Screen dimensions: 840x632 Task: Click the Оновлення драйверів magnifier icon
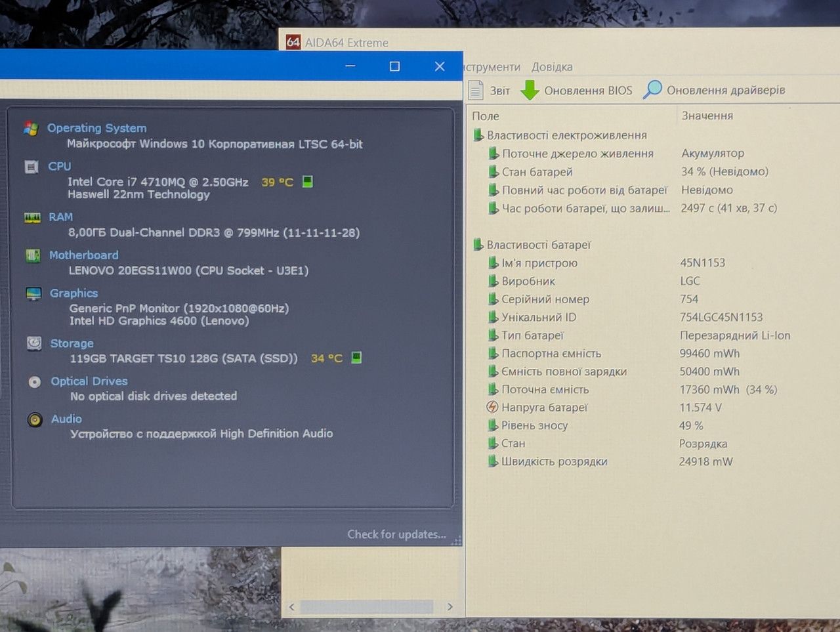[x=652, y=90]
